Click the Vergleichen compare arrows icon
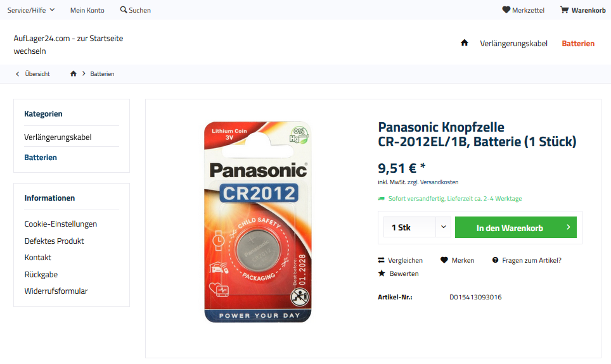 pyautogui.click(x=381, y=260)
